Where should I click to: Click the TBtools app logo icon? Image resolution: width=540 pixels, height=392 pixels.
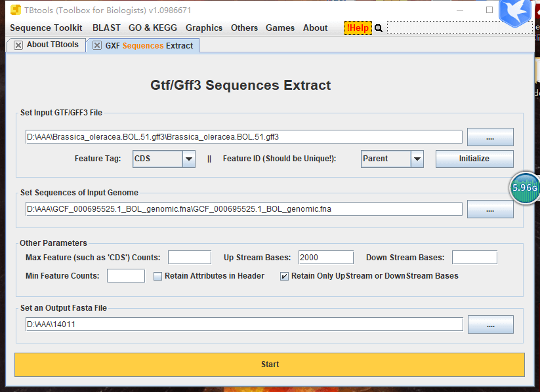tap(16, 10)
